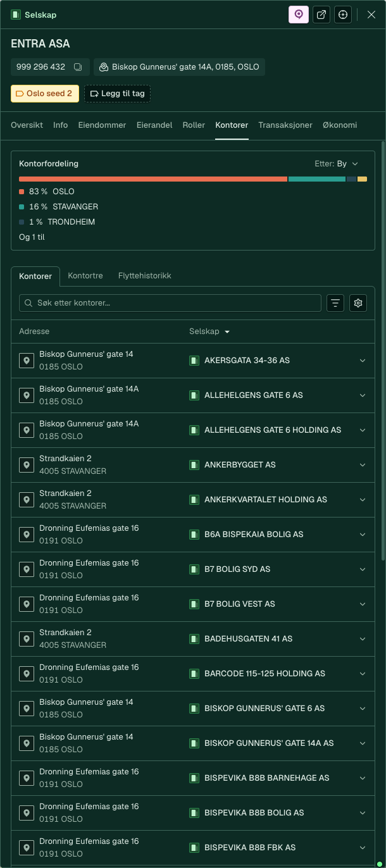Click company icon next to BISPEVIKA B8B BOLIG AS
Viewport: 386px width, 868px height.
(x=194, y=813)
